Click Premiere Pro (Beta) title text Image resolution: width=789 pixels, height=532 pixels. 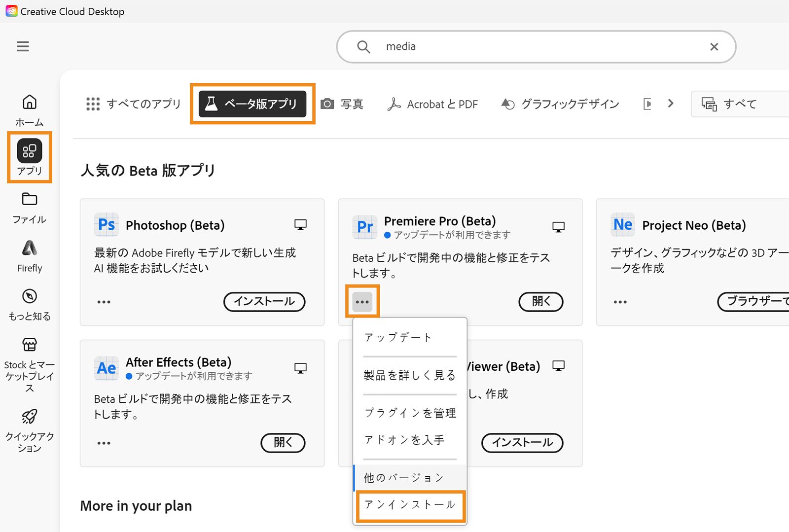point(440,221)
